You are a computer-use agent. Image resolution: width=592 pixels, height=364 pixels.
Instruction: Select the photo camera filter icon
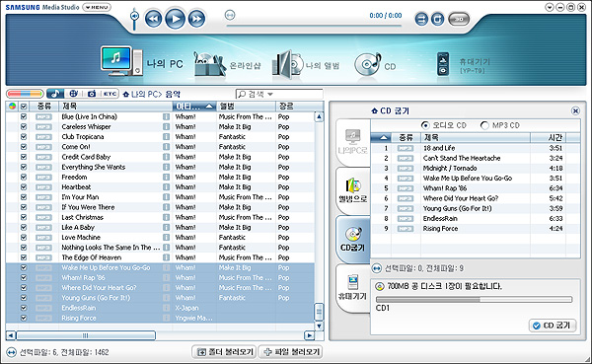pos(92,94)
